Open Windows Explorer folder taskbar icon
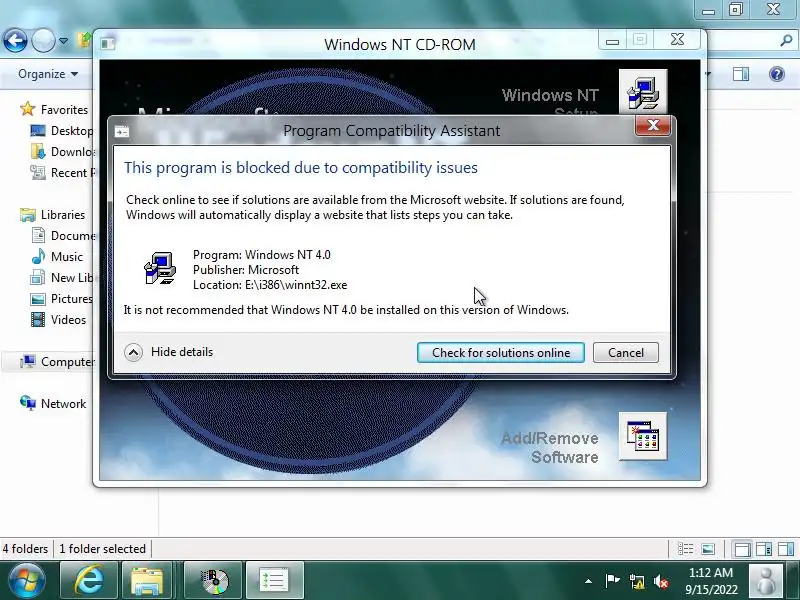Image resolution: width=800 pixels, height=600 pixels. (x=146, y=581)
